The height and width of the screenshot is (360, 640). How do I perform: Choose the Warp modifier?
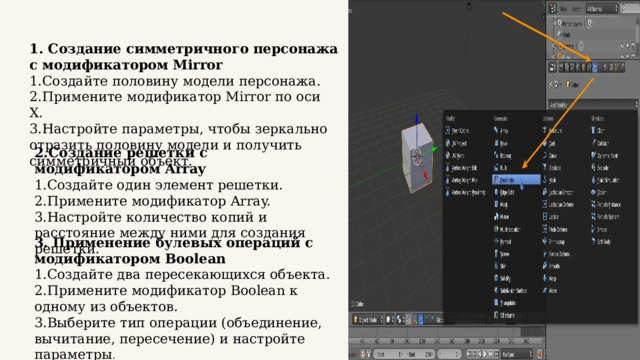[549, 278]
